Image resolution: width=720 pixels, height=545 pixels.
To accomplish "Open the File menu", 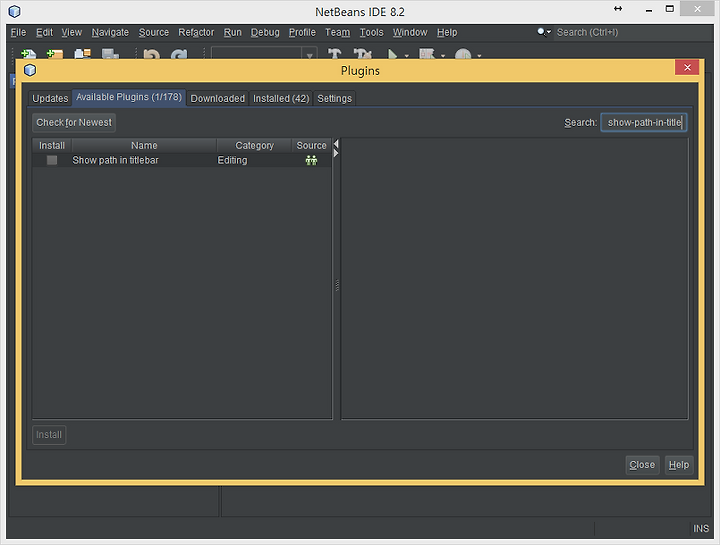I will pyautogui.click(x=18, y=33).
